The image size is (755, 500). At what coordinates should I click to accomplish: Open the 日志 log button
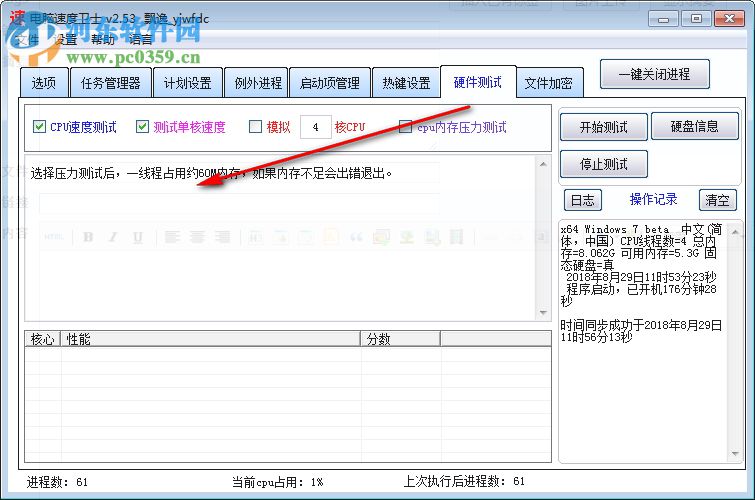point(583,200)
